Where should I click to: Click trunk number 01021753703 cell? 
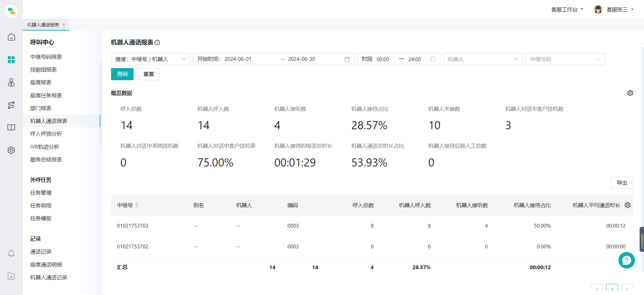(x=133, y=226)
